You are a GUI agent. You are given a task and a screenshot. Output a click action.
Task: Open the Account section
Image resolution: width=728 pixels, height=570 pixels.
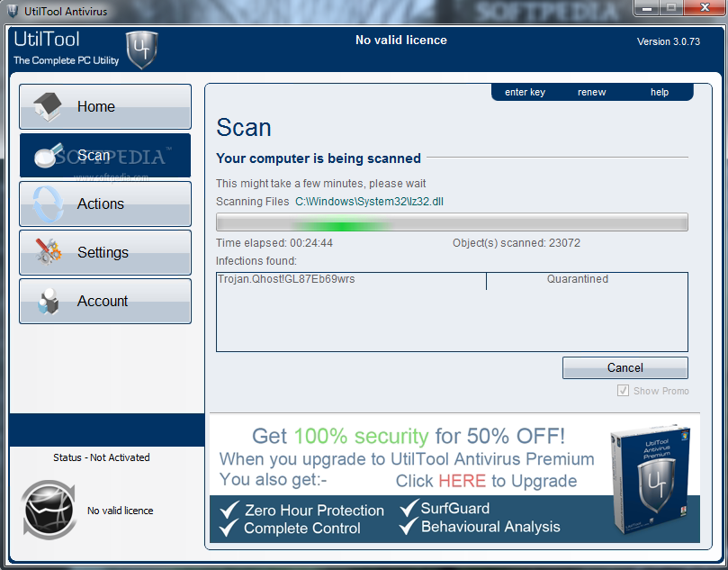pyautogui.click(x=105, y=301)
